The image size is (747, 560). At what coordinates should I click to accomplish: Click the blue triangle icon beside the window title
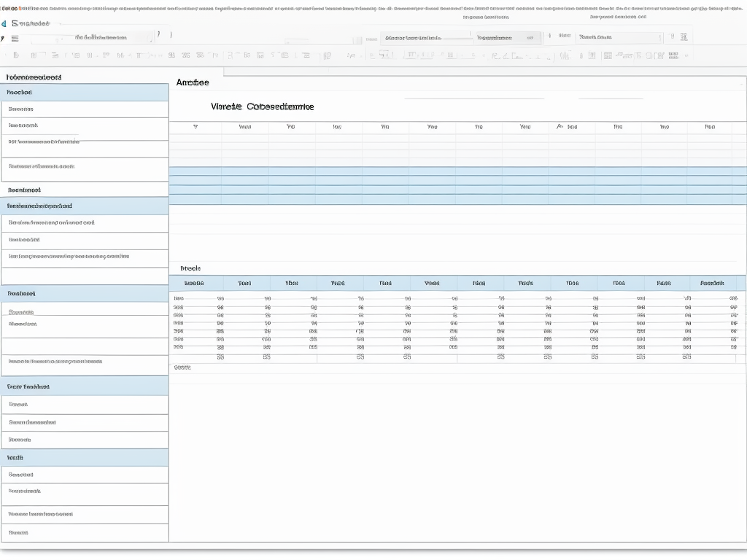pyautogui.click(x=4, y=23)
